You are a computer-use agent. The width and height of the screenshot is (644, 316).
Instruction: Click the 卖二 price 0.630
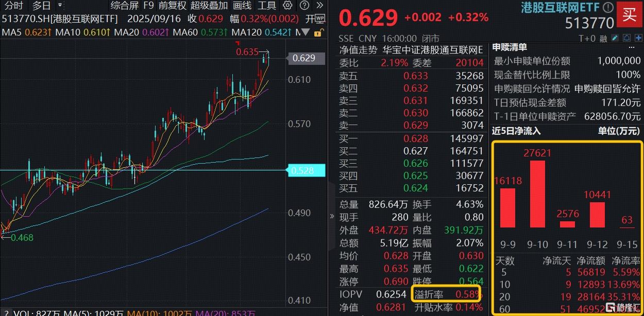[x=416, y=113]
